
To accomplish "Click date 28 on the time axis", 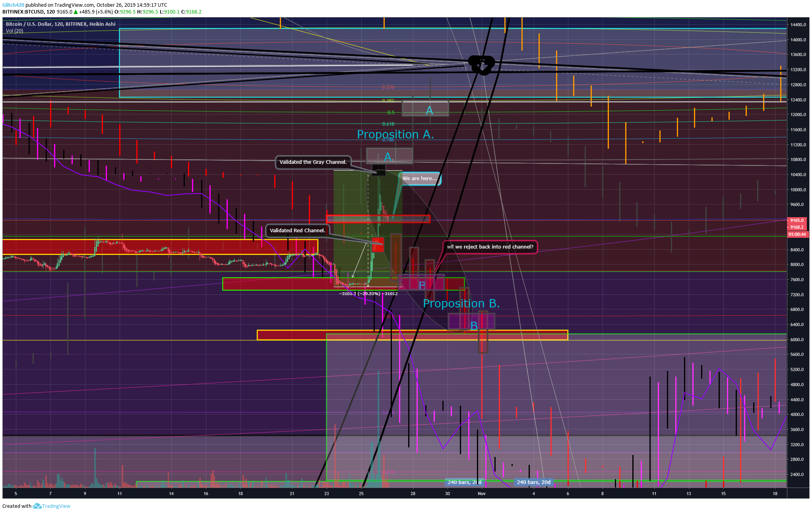I will tap(413, 494).
